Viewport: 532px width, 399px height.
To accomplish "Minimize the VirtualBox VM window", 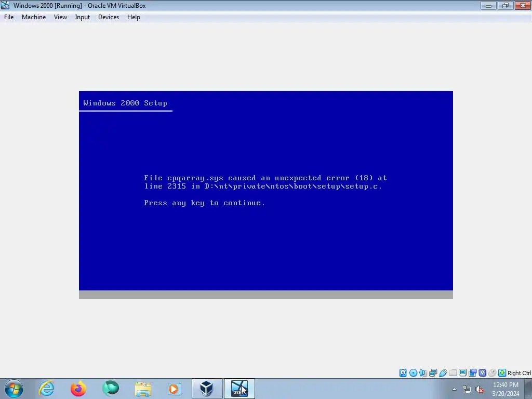I will (488, 5).
